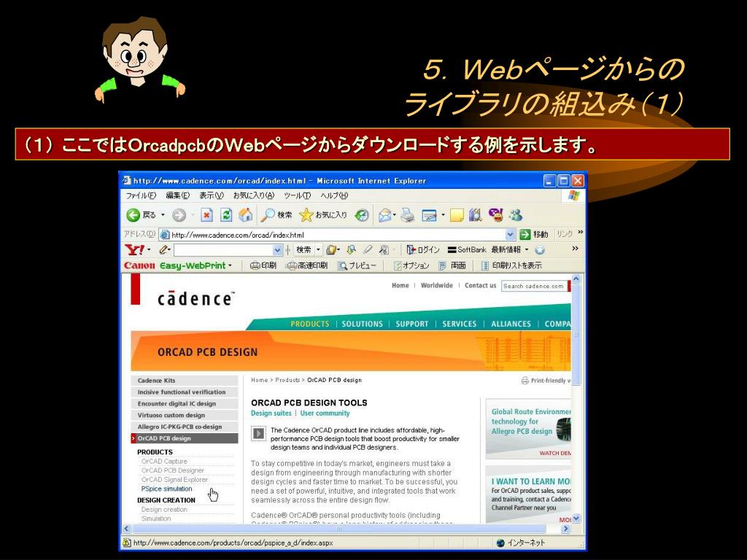This screenshot has height=560, width=747.
Task: Click the Design suites link
Action: [271, 413]
